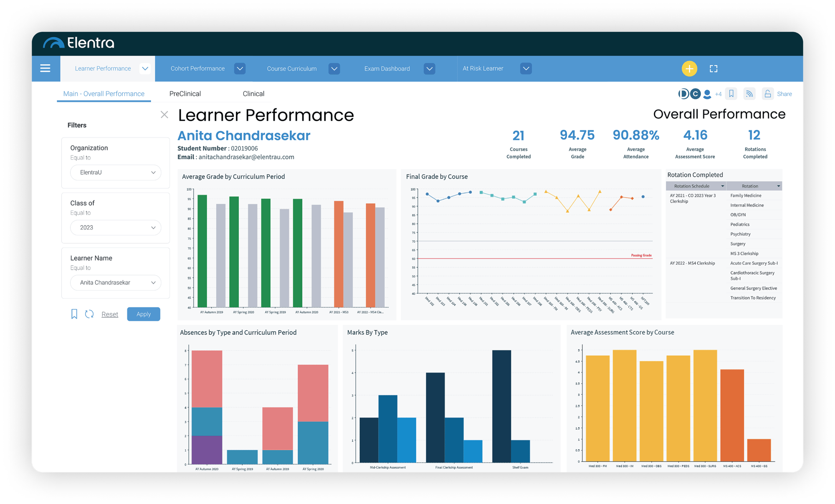Click the Med 300 - FM bar
The height and width of the screenshot is (504, 835).
click(x=597, y=408)
